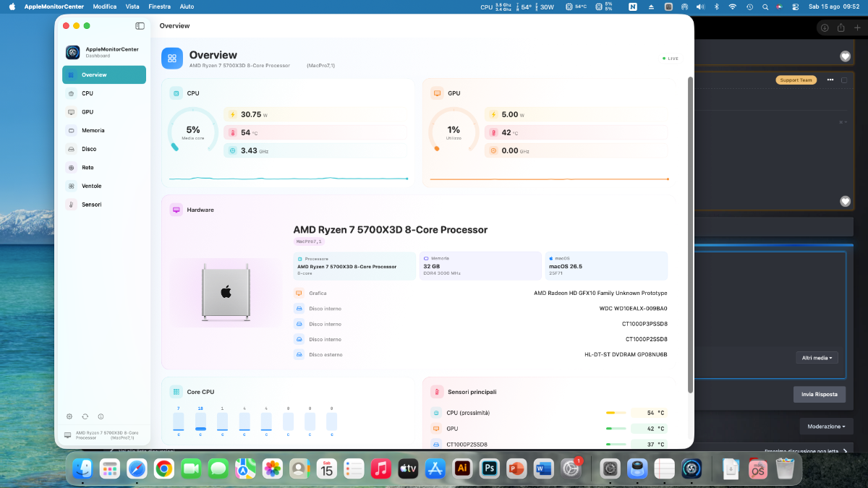Open the AppleMonitorCenter application menu

(54, 7)
